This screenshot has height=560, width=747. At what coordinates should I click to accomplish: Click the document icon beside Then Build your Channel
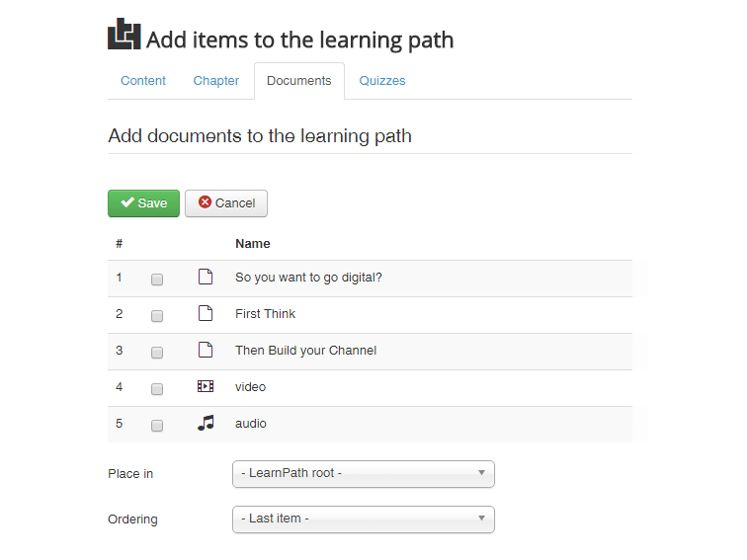tap(206, 350)
